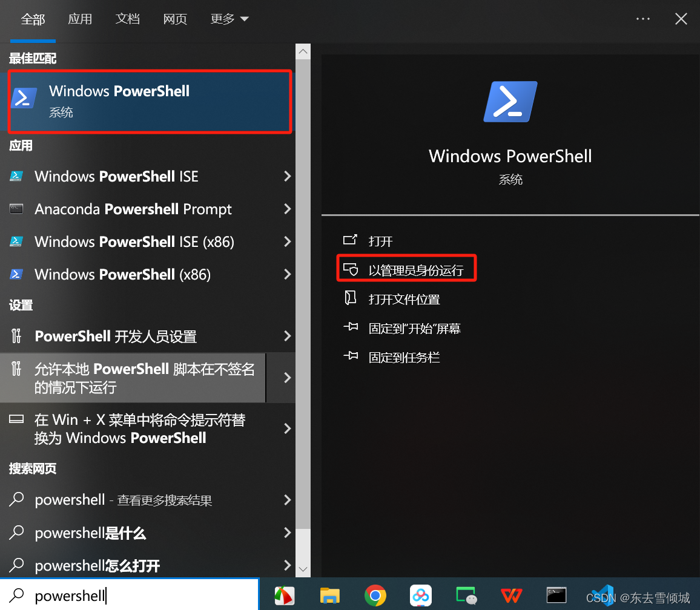Click PowerShell 开发人员设置 settings icon
700x610 pixels.
[16, 336]
